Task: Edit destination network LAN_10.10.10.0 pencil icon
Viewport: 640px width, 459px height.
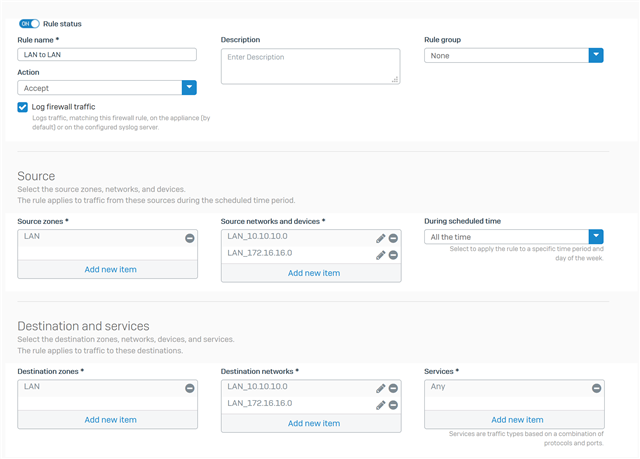Action: tap(380, 388)
